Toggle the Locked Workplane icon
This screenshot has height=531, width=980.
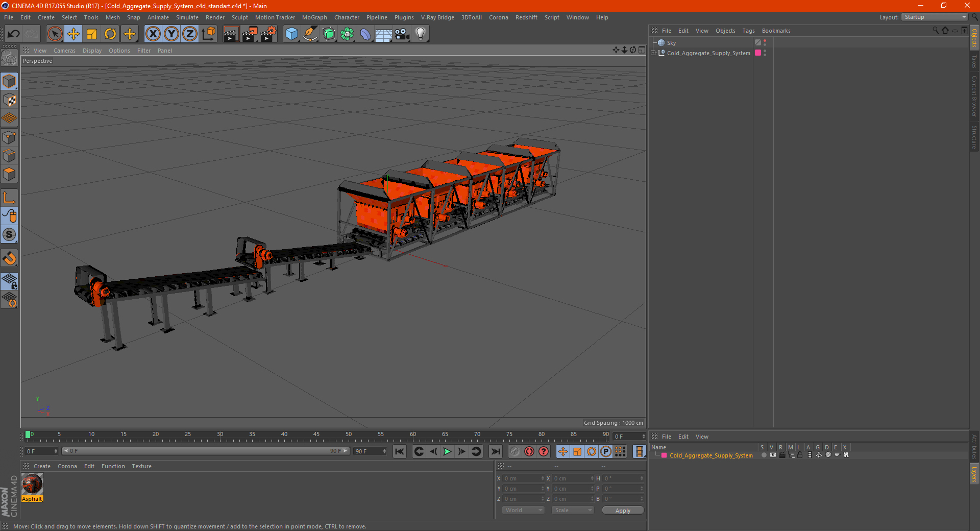tap(9, 281)
